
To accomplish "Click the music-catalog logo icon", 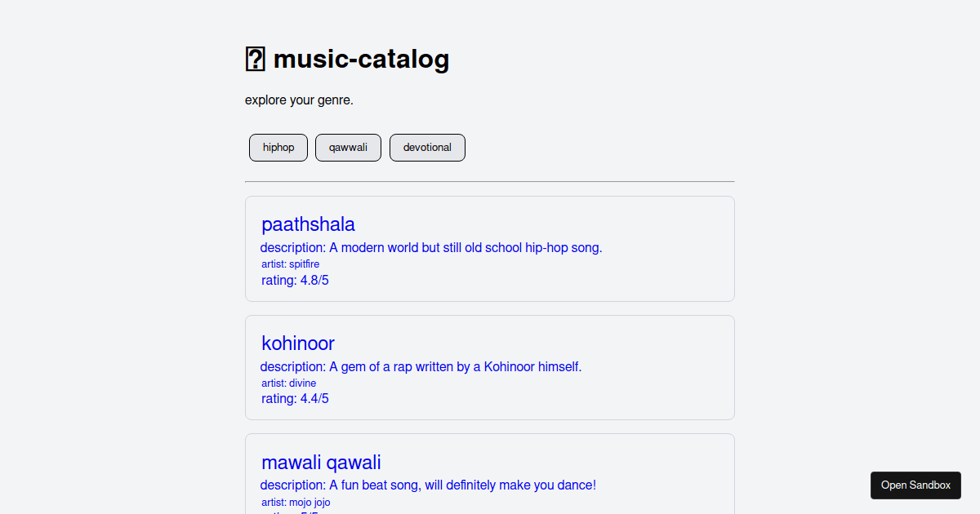I will click(x=256, y=58).
